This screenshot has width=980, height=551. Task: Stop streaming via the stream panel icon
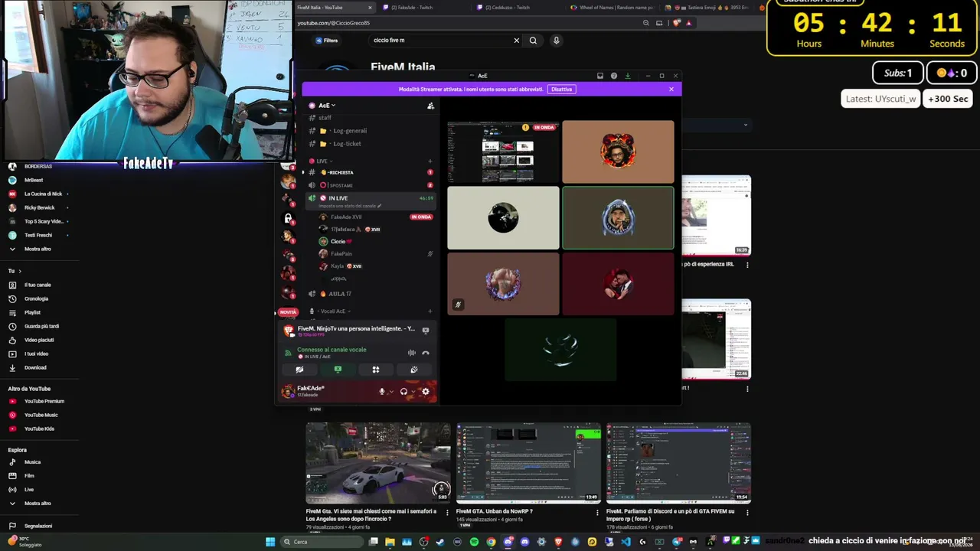[x=426, y=331]
